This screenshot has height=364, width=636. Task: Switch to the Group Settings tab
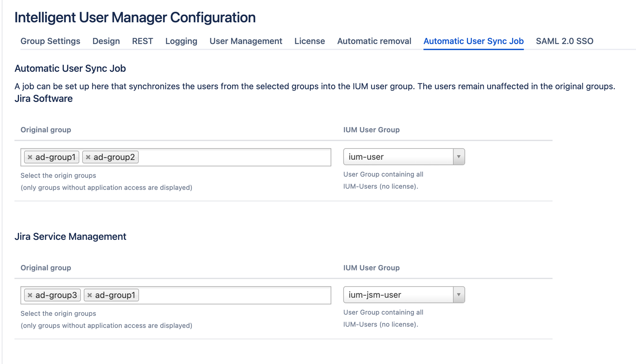tap(51, 41)
